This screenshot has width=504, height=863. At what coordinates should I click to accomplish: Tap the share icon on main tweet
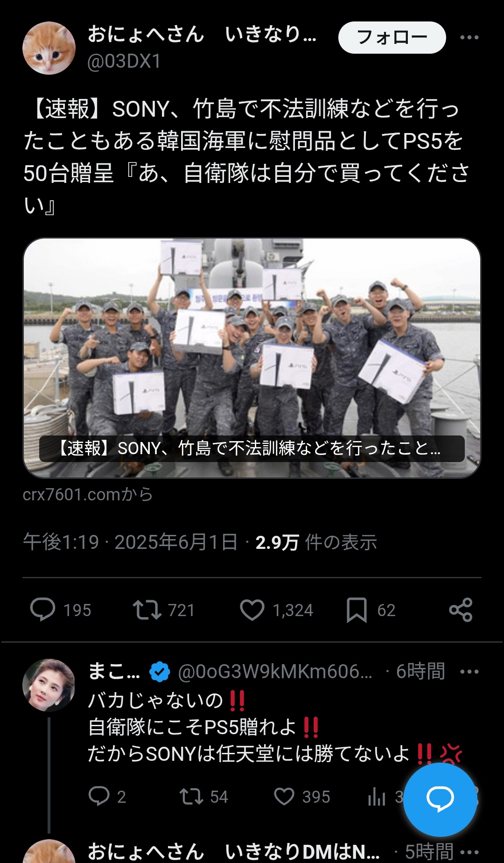coord(461,610)
